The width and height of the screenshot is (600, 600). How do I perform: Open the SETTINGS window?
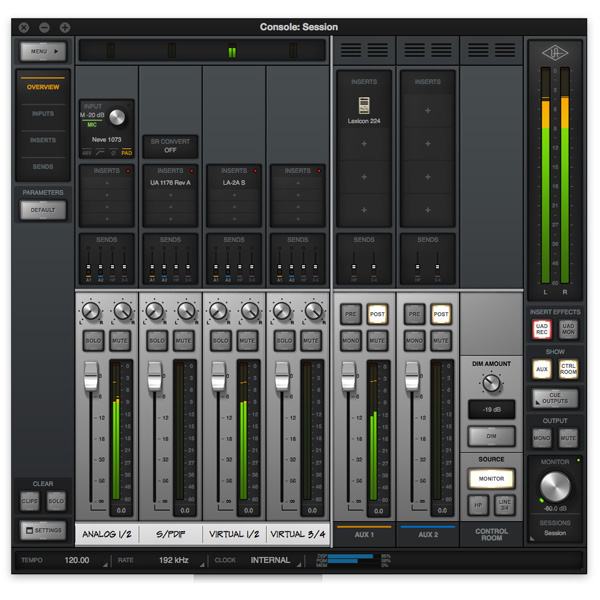[x=43, y=530]
